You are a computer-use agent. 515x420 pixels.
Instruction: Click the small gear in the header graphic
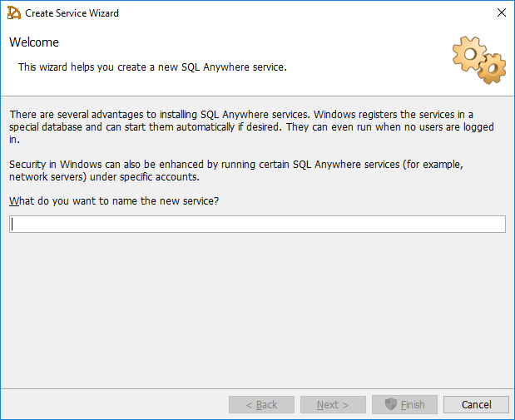pyautogui.click(x=493, y=68)
